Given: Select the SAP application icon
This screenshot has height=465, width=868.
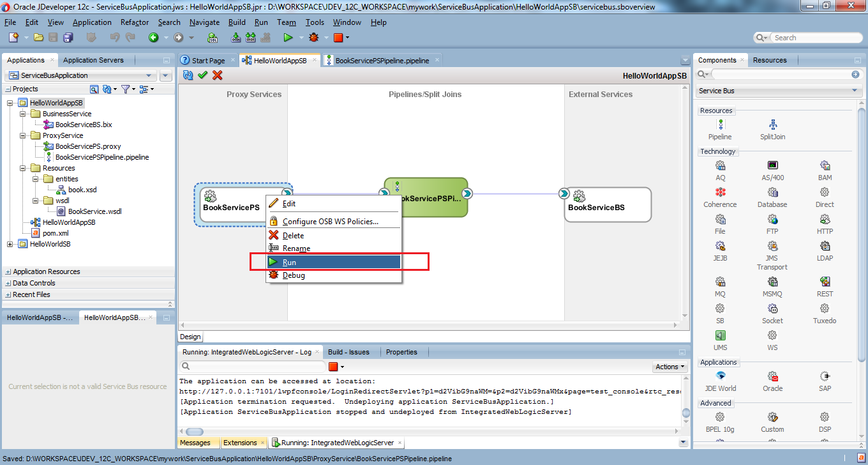Looking at the screenshot, I should 825,376.
